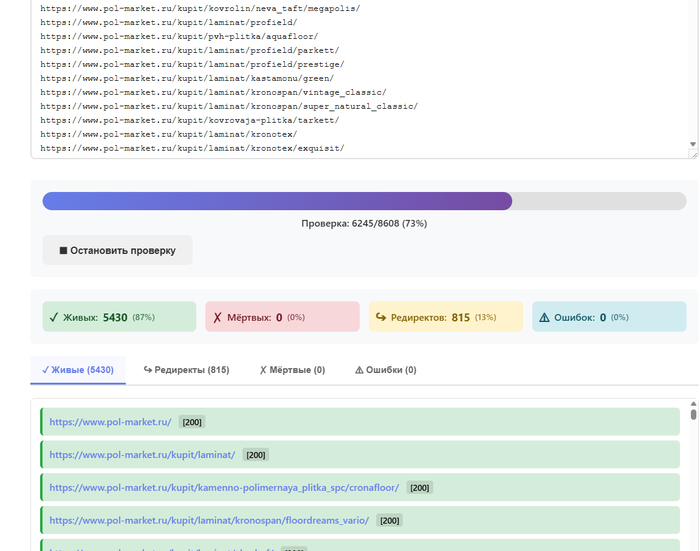Select the Ошибки (0) tab
Viewport: 700px width, 551px height.
point(385,370)
